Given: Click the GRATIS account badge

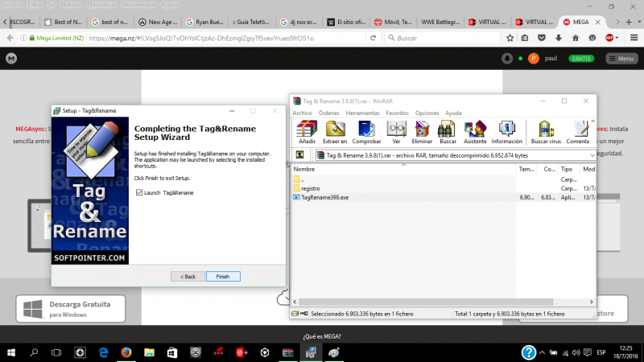Looking at the screenshot, I should (581, 59).
